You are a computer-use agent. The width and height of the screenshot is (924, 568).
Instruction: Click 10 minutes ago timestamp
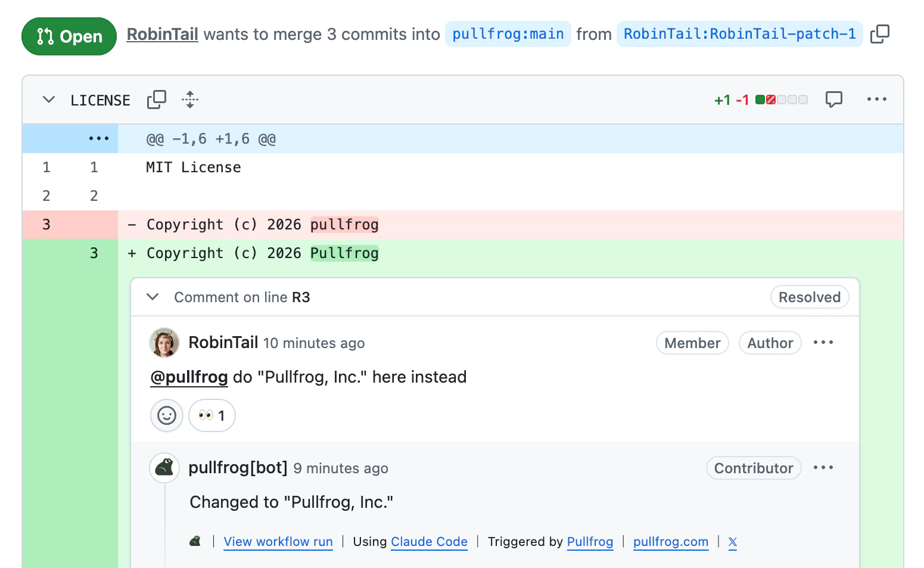[x=314, y=343]
